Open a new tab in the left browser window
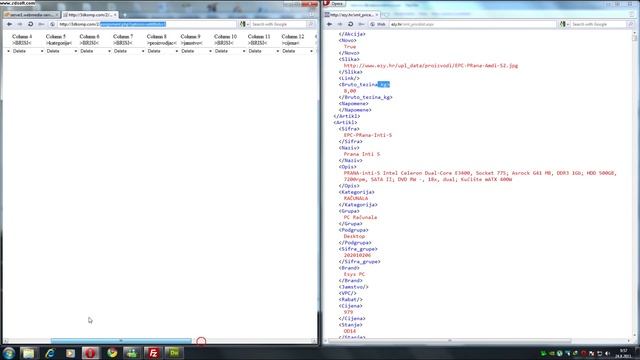Screen dimensions: 640x360 tap(124, 15)
